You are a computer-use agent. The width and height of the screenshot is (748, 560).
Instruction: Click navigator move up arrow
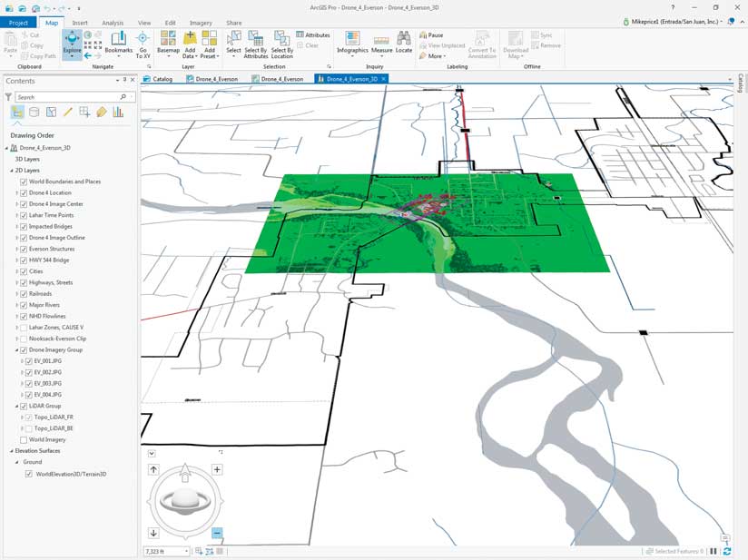[153, 469]
